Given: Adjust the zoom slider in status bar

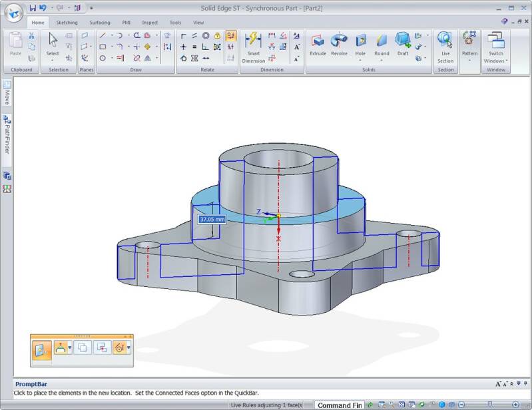Looking at the screenshot, I should pyautogui.click(x=489, y=405).
